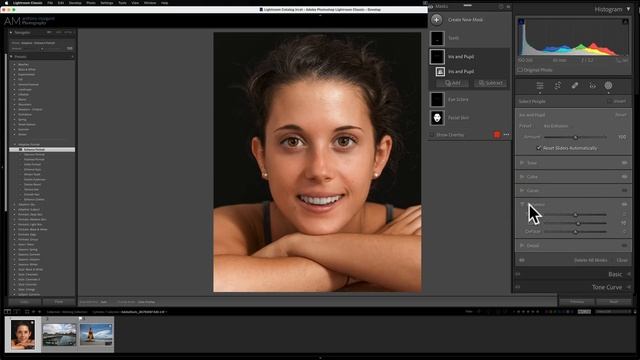Click the Paste button under presets
This screenshot has width=640, height=360.
59,302
